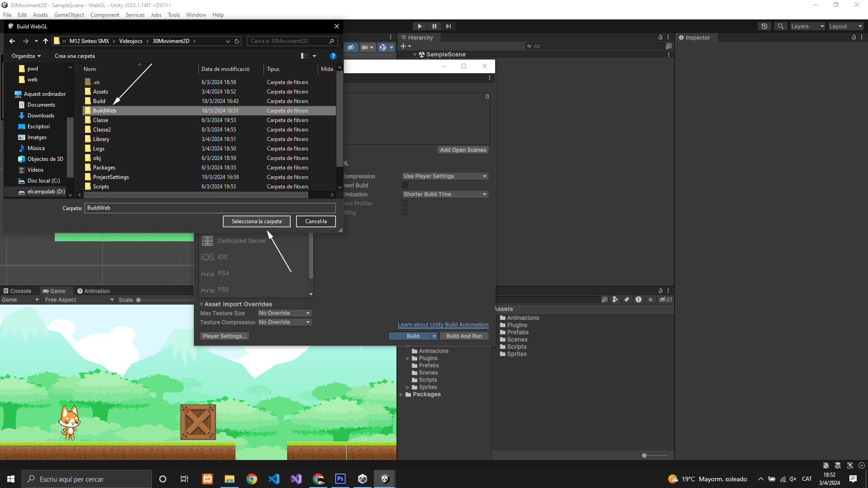Open Learn about Unity Build Automation link

point(443,325)
